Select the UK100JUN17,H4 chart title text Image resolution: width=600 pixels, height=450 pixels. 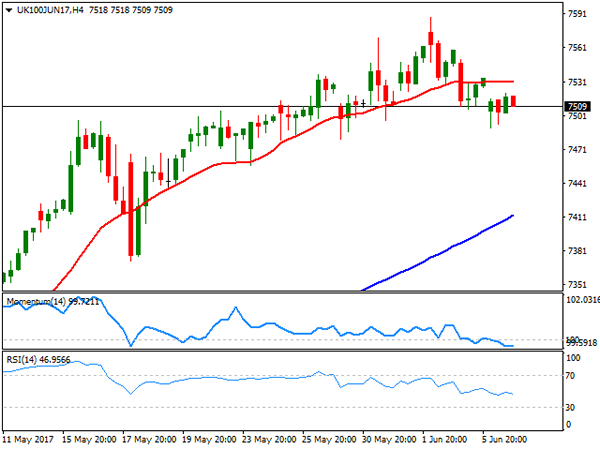click(50, 10)
